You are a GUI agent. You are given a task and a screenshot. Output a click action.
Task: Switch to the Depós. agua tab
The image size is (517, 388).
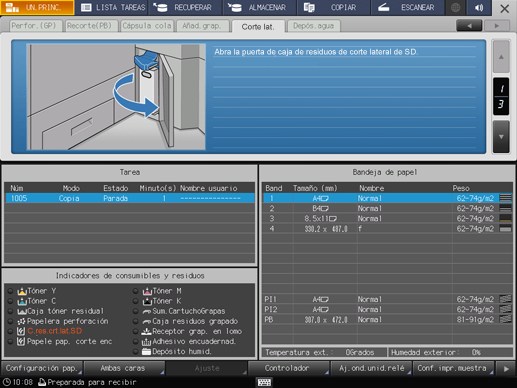pos(313,26)
